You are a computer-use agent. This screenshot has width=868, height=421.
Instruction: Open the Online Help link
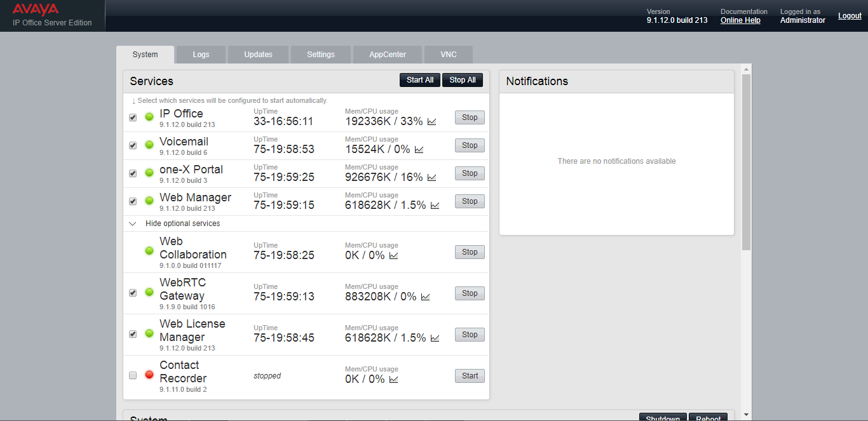[740, 20]
